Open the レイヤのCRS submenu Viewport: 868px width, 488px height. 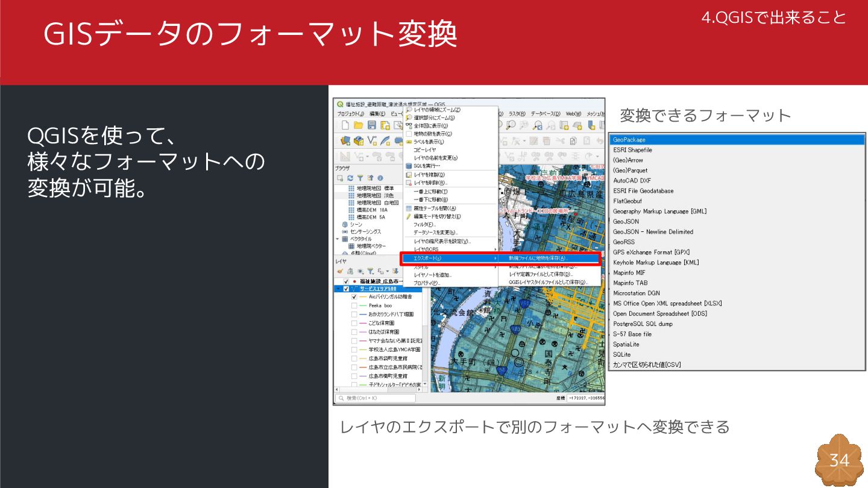450,249
